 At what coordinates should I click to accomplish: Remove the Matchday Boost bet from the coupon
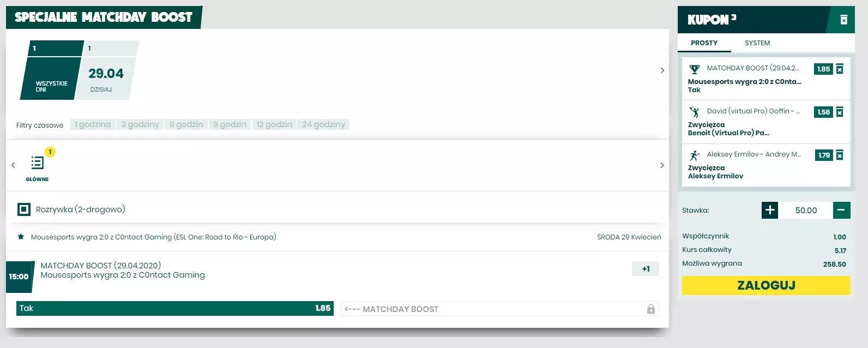tap(840, 69)
